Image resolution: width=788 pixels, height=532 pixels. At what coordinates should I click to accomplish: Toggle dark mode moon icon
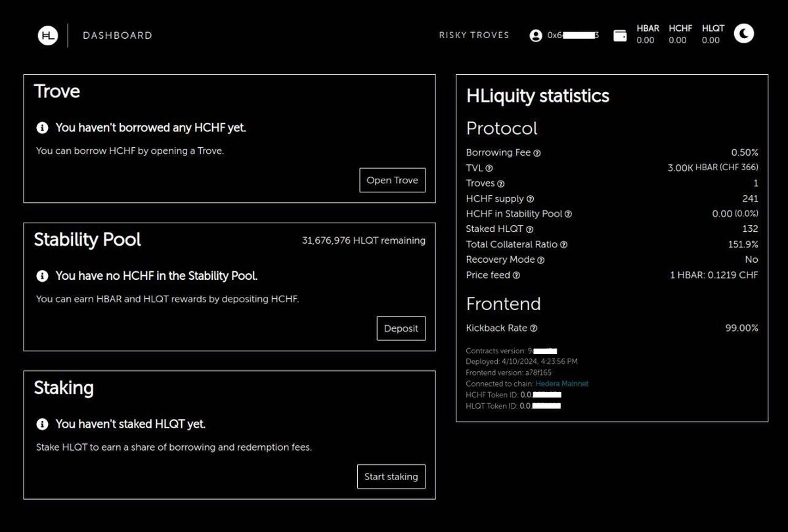point(744,33)
